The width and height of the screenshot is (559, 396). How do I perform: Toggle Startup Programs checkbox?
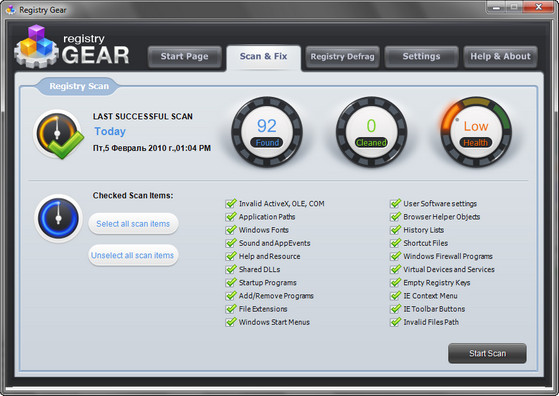[231, 283]
